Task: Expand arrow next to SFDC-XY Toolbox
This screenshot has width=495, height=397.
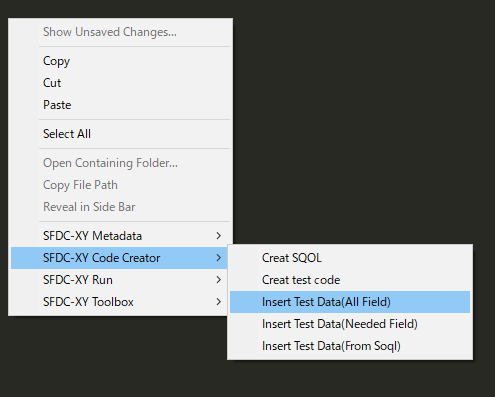Action: coord(218,302)
